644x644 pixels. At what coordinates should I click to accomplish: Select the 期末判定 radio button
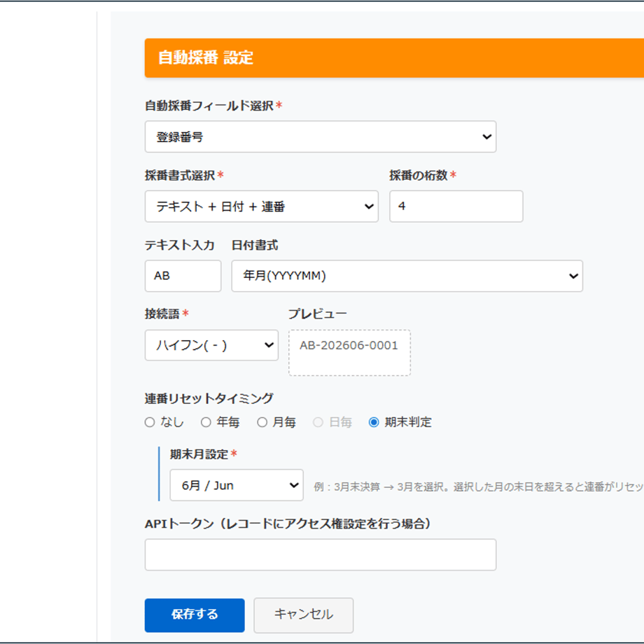coord(374,422)
